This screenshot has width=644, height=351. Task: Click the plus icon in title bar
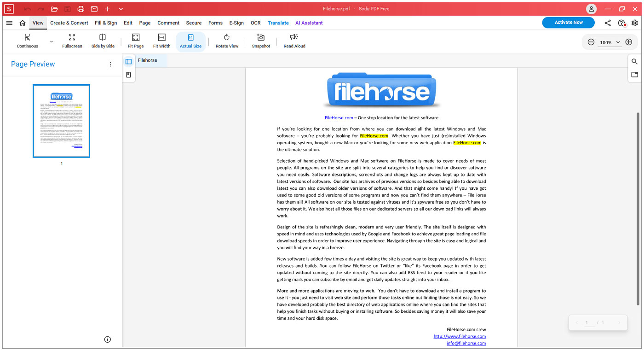tap(108, 9)
